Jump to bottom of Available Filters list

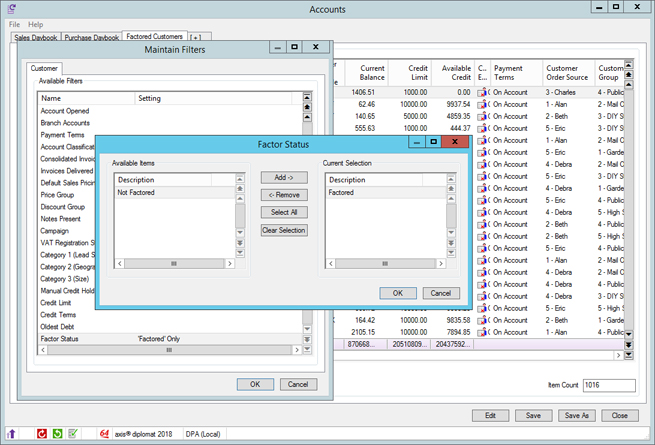pyautogui.click(x=307, y=349)
